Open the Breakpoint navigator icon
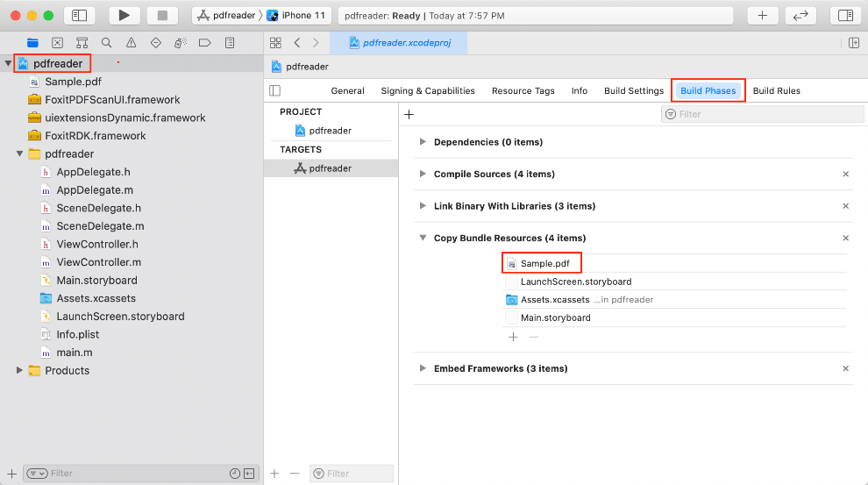 (x=204, y=42)
